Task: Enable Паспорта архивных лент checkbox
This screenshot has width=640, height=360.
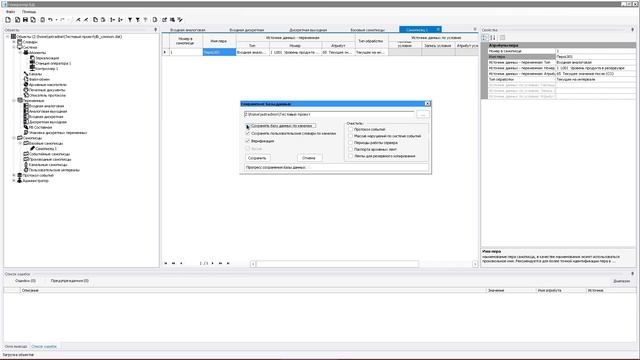Action: coord(350,149)
